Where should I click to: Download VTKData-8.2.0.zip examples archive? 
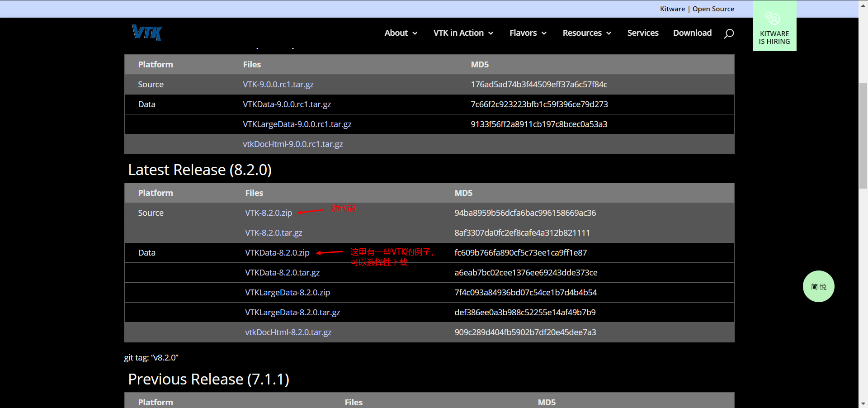[x=277, y=253]
